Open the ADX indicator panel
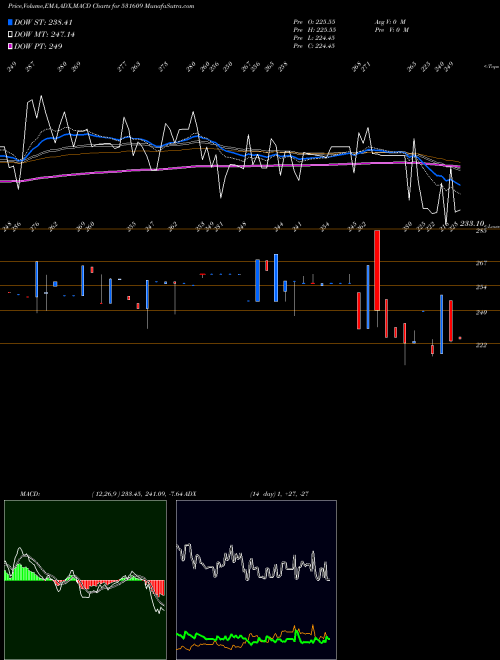This screenshot has width=500, height=660. click(x=256, y=580)
